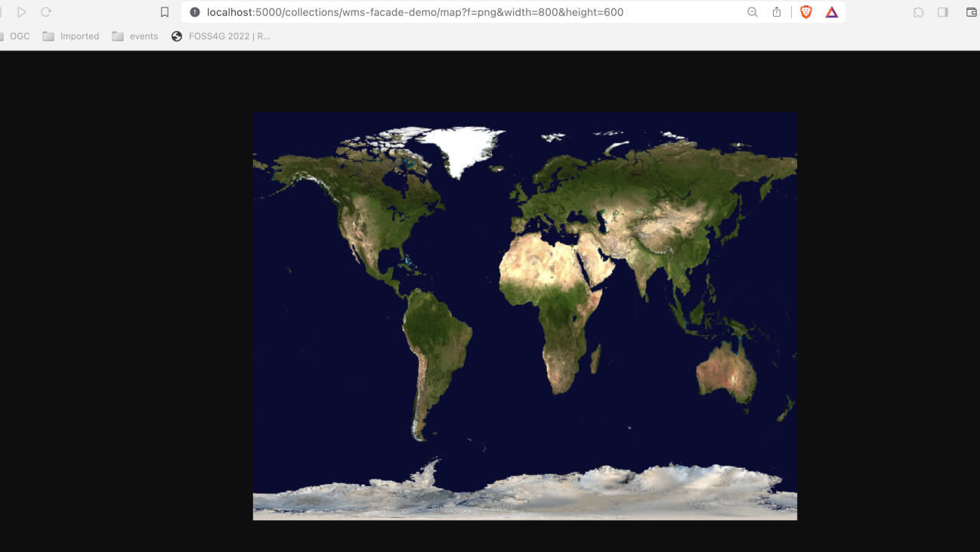Share this page via the share icon
Image resolution: width=980 pixels, height=552 pixels.
(777, 12)
